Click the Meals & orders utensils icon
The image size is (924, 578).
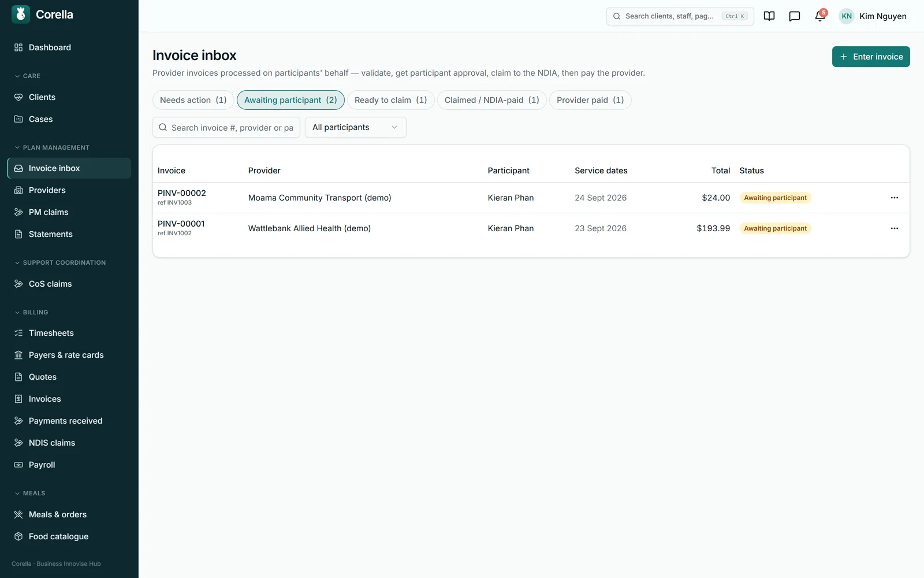pyautogui.click(x=18, y=514)
